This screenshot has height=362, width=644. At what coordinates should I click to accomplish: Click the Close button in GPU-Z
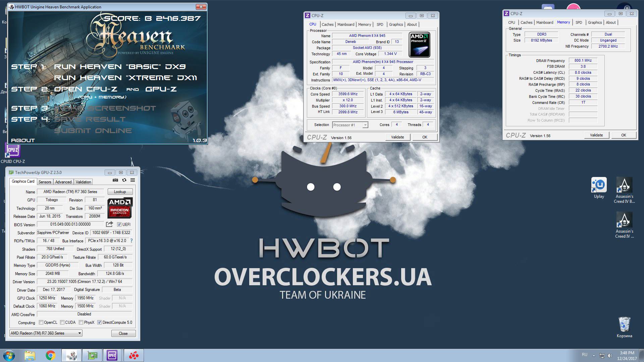(123, 334)
